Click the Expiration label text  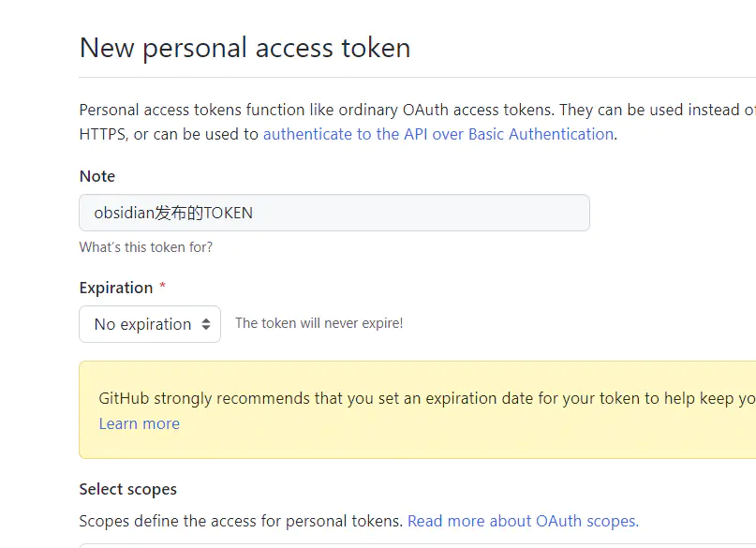pyautogui.click(x=116, y=288)
